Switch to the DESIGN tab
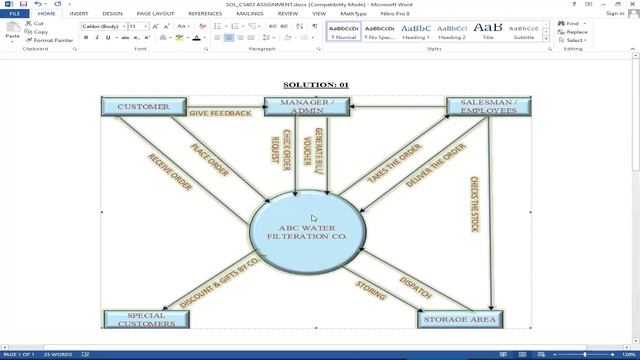 (x=112, y=13)
